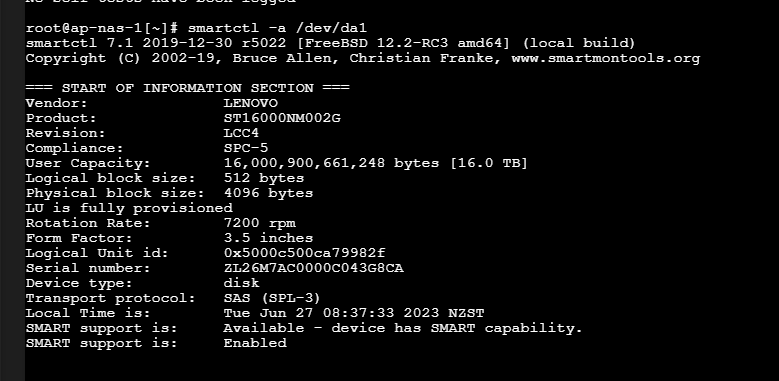Click the smartctl -a /dev/da1 command
The height and width of the screenshot is (381, 779).
click(277, 28)
